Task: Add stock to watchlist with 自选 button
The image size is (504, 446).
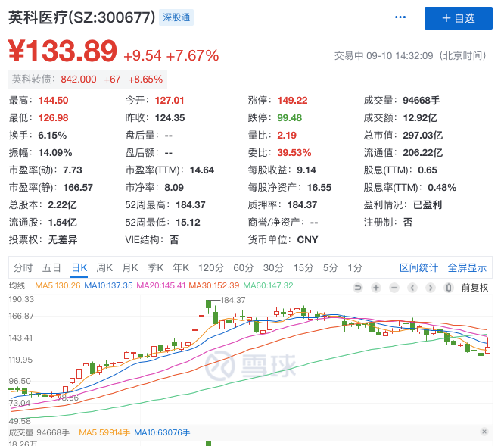Action: [458, 18]
